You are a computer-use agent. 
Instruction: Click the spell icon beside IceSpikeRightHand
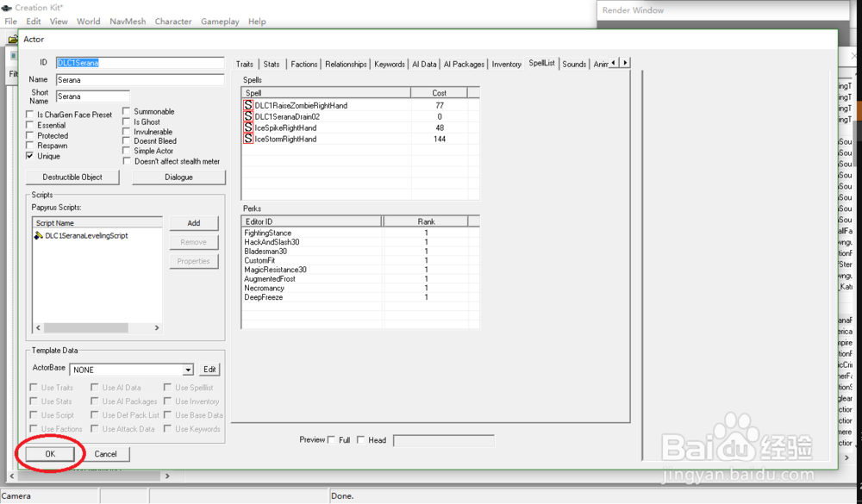[x=248, y=128]
